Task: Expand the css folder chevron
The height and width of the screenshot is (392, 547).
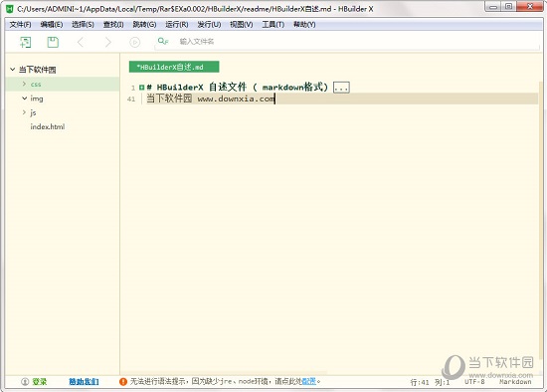Action: click(x=24, y=84)
